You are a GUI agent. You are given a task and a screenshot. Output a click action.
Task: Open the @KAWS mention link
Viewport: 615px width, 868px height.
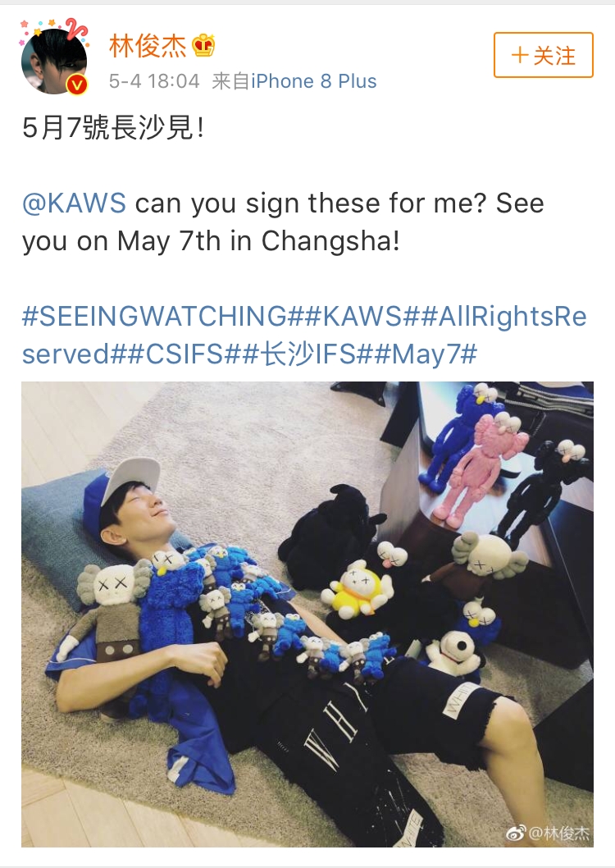coord(74,203)
